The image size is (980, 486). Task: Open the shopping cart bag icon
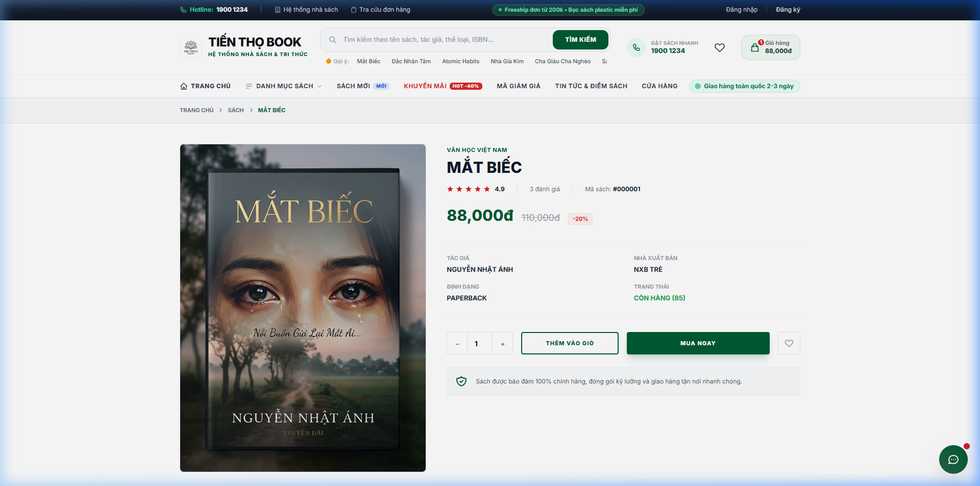click(754, 47)
